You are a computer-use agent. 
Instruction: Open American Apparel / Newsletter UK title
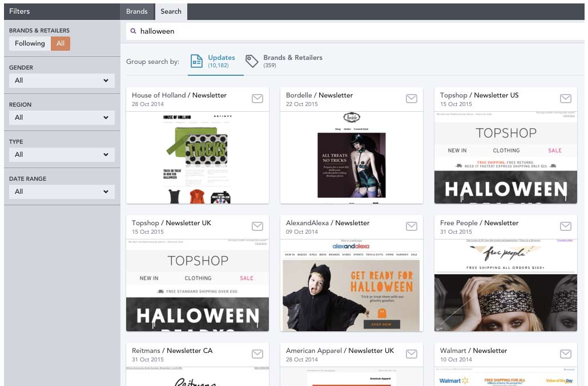point(340,351)
